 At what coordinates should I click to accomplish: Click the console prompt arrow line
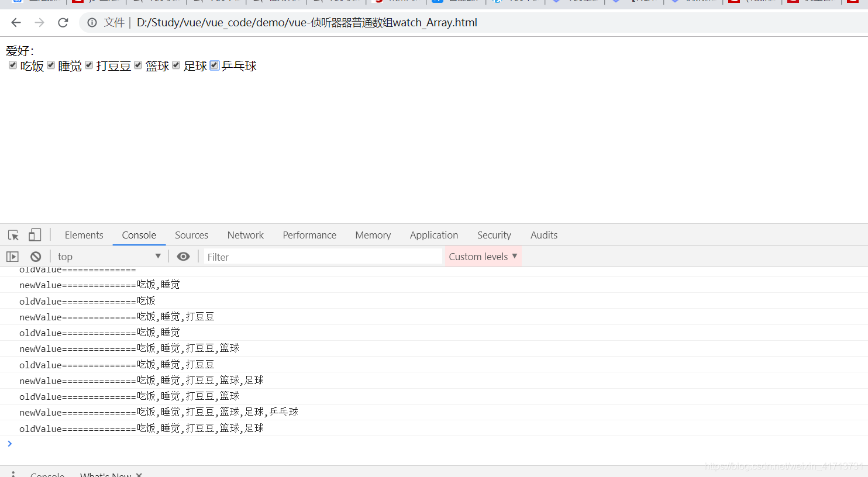[x=434, y=444]
